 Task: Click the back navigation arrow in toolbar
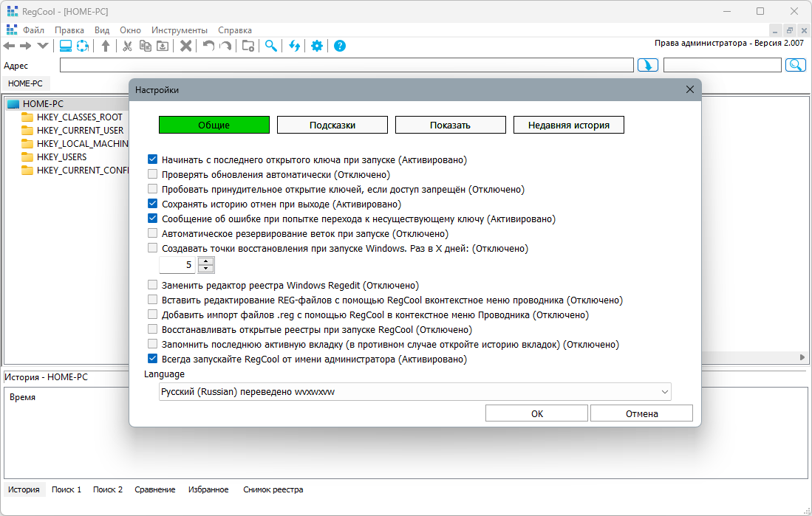[10, 46]
